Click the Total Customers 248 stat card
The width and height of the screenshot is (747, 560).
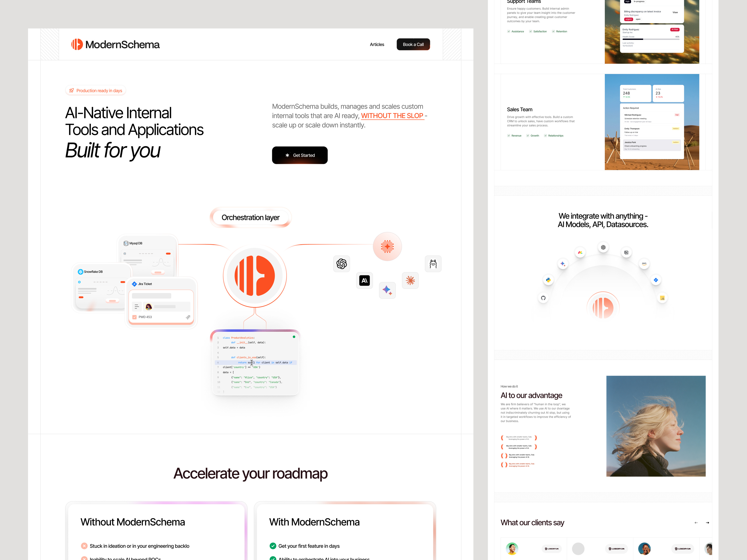click(636, 94)
